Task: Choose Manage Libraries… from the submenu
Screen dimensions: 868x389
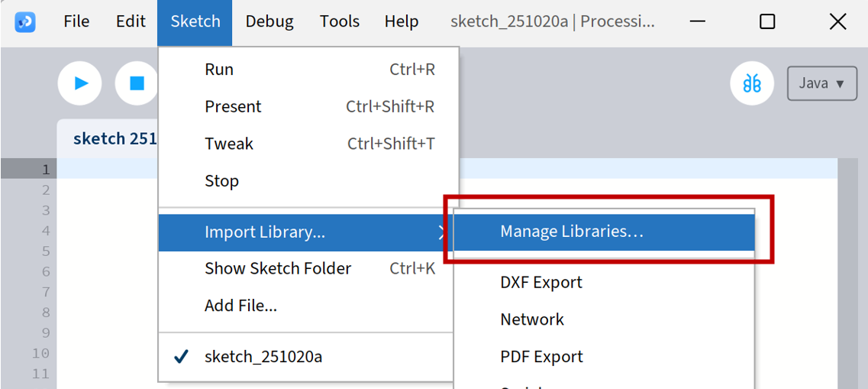Action: (572, 232)
